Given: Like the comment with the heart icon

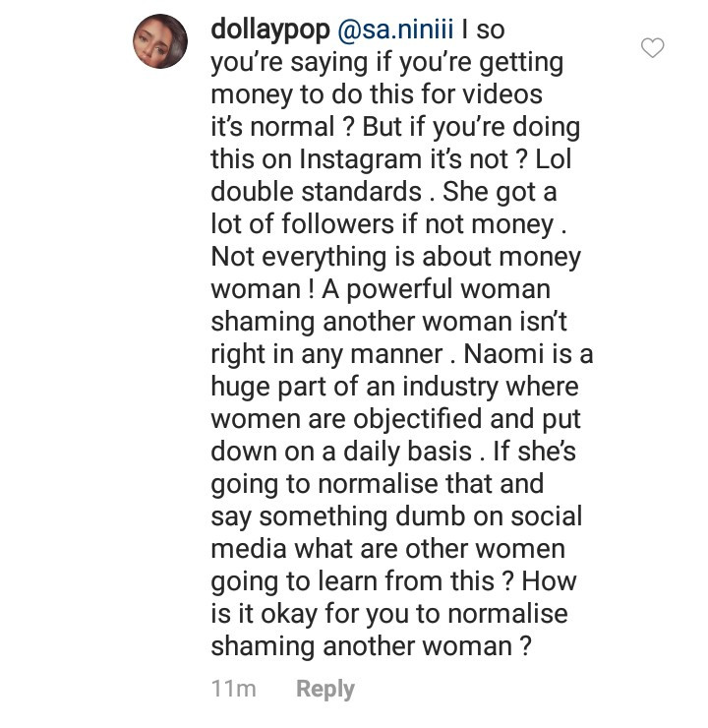Looking at the screenshot, I should (x=652, y=47).
